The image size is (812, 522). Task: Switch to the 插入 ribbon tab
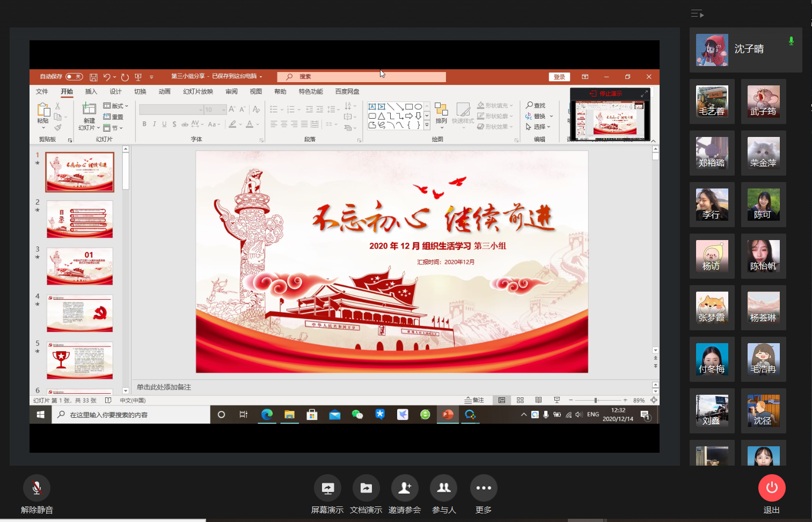(x=91, y=92)
